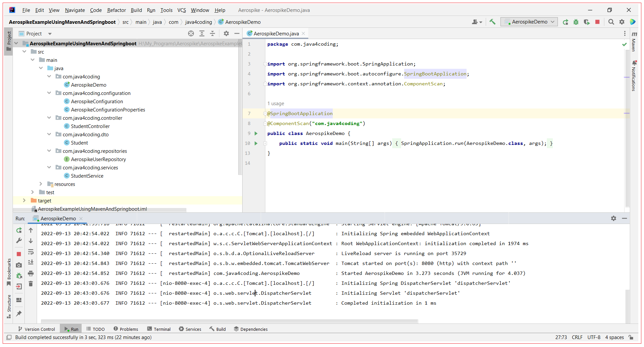Open Search Everywhere magnifier
This screenshot has width=644, height=347.
[x=611, y=22]
